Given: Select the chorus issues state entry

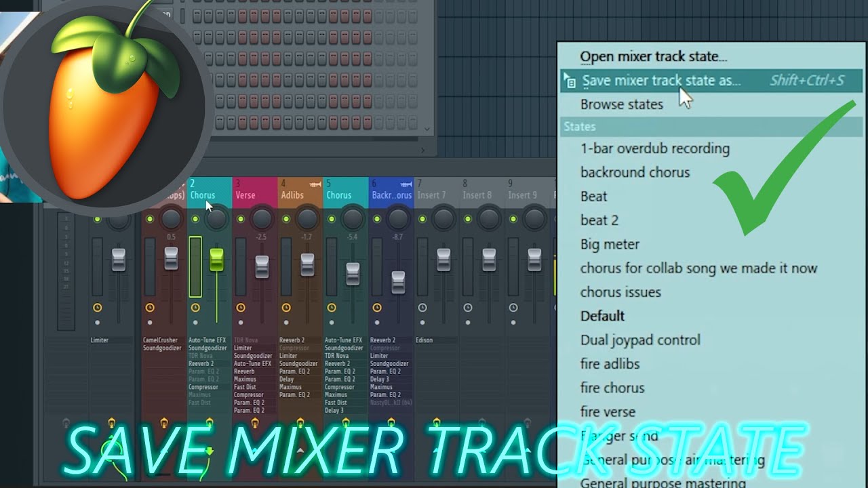Looking at the screenshot, I should pos(620,292).
